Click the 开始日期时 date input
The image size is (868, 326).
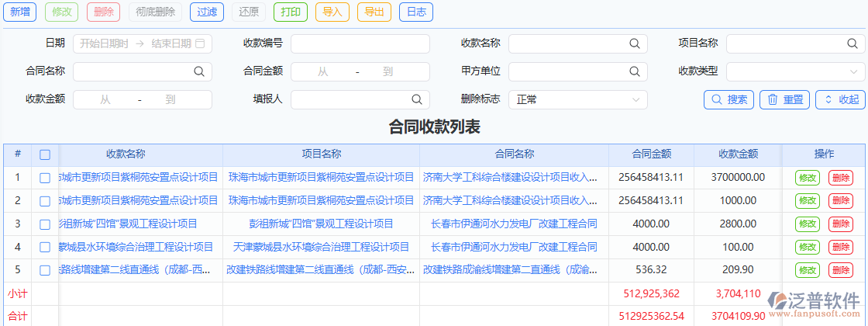click(104, 43)
